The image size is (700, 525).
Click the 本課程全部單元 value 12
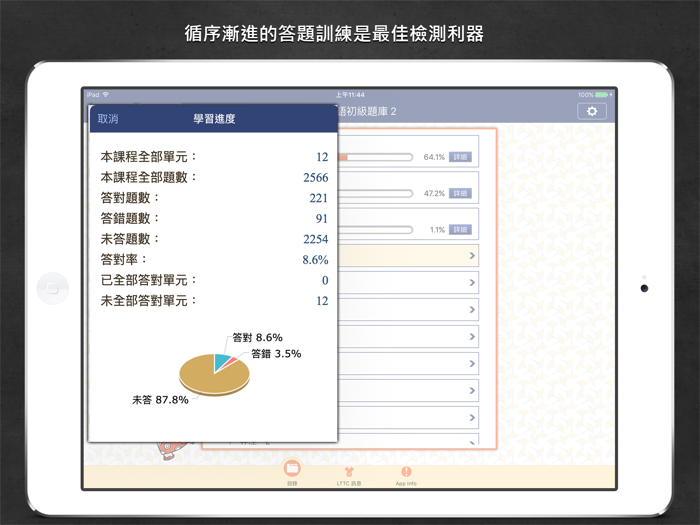click(322, 157)
